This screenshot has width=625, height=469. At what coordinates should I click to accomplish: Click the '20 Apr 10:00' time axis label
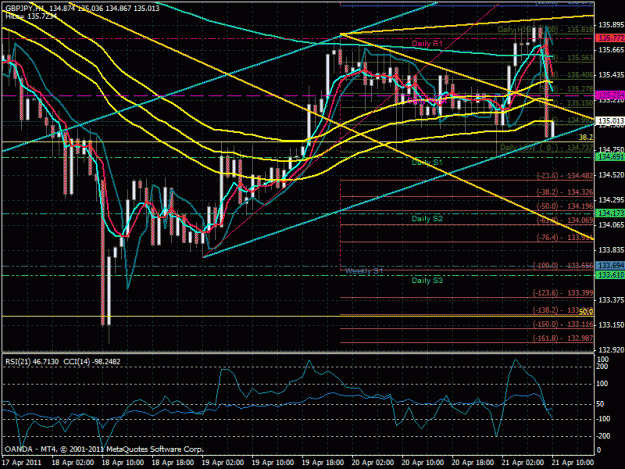click(x=423, y=463)
